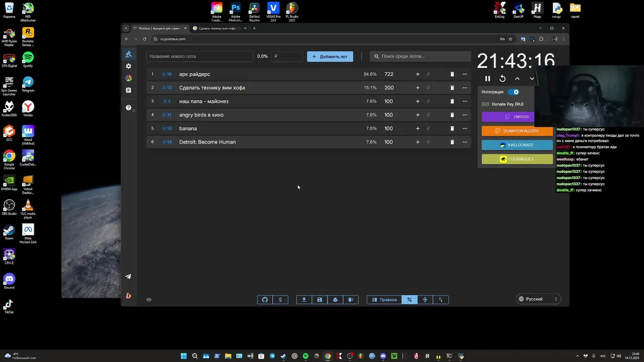Image resolution: width=644 pixels, height=362 pixels.
Task: Open Discord desktop shortcut
Action: [9, 281]
